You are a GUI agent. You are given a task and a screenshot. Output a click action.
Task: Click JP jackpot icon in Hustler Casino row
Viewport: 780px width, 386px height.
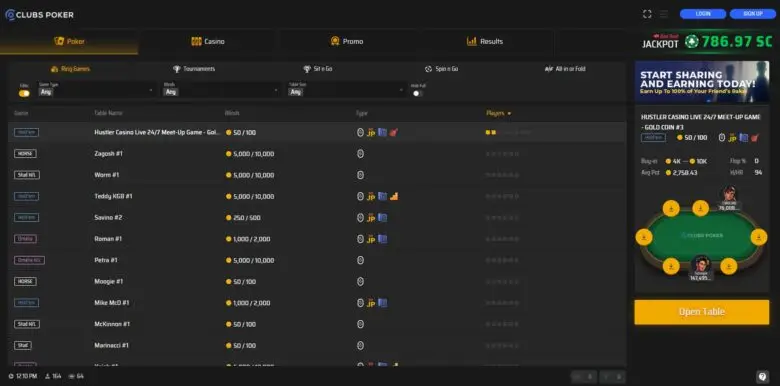tap(371, 133)
